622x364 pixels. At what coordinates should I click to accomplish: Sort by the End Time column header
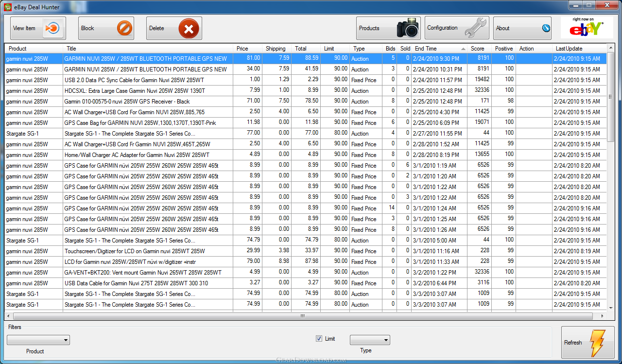coord(439,49)
